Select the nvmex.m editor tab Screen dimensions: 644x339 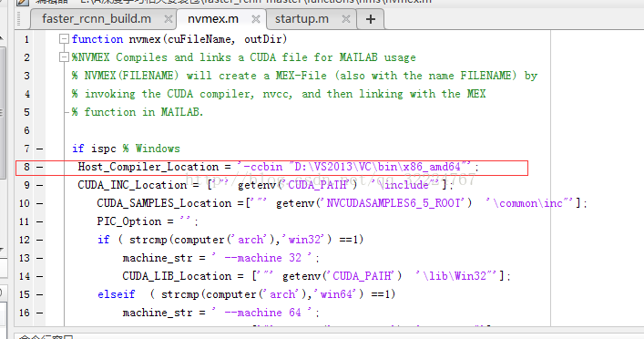click(213, 19)
